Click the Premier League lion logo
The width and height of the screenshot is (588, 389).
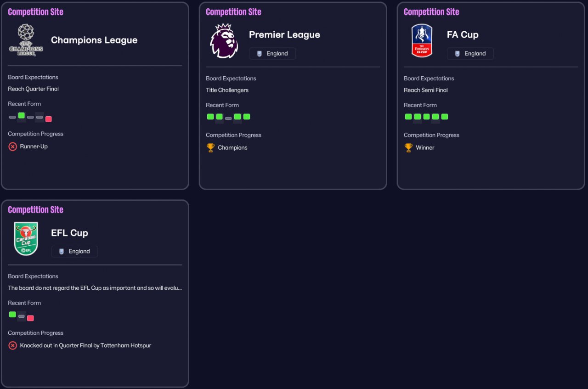224,40
